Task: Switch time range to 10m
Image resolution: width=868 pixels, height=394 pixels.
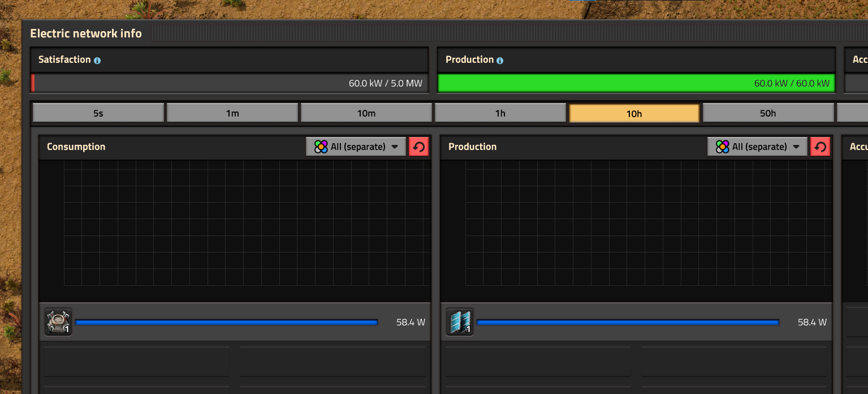Action: [x=366, y=113]
